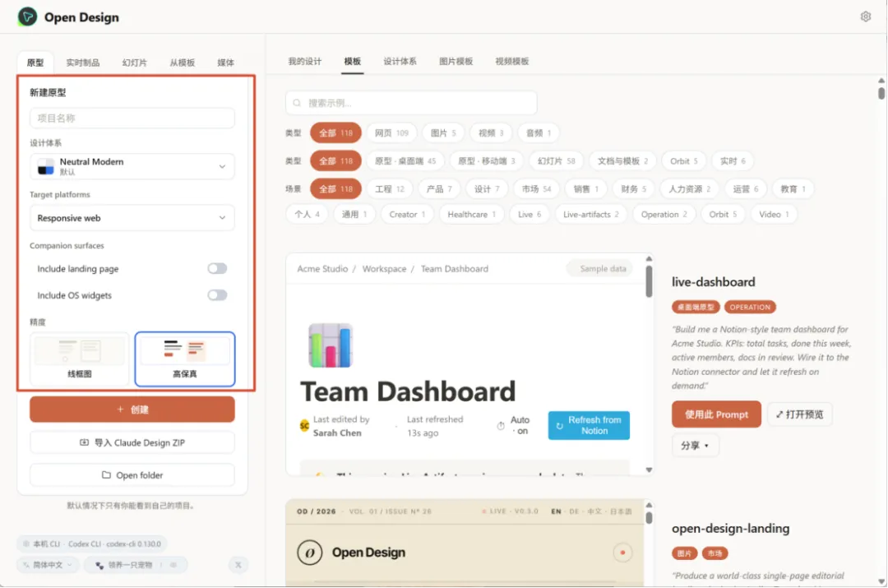This screenshot has height=588, width=888.
Task: Filter type by 音频 1
Action: coord(538,132)
